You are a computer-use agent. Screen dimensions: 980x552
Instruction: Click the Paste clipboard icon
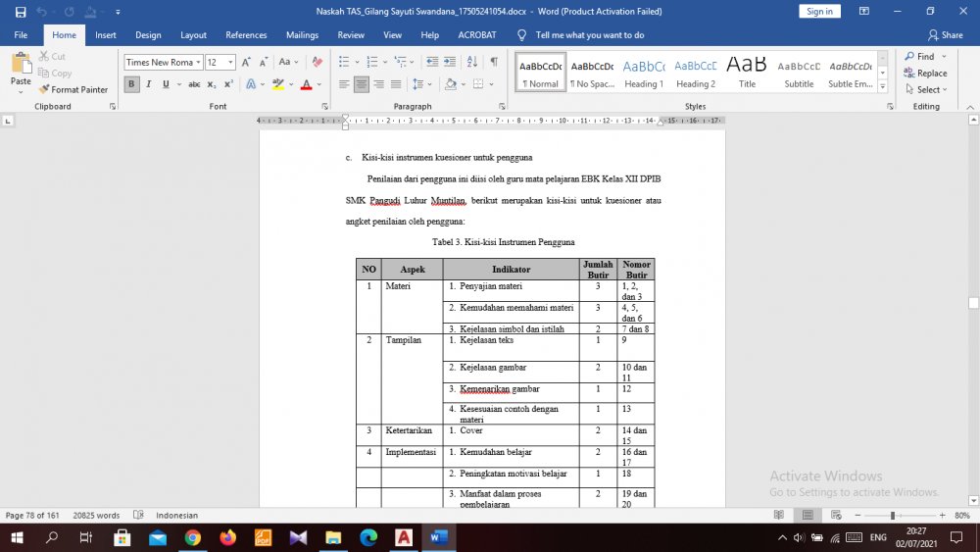tap(21, 63)
